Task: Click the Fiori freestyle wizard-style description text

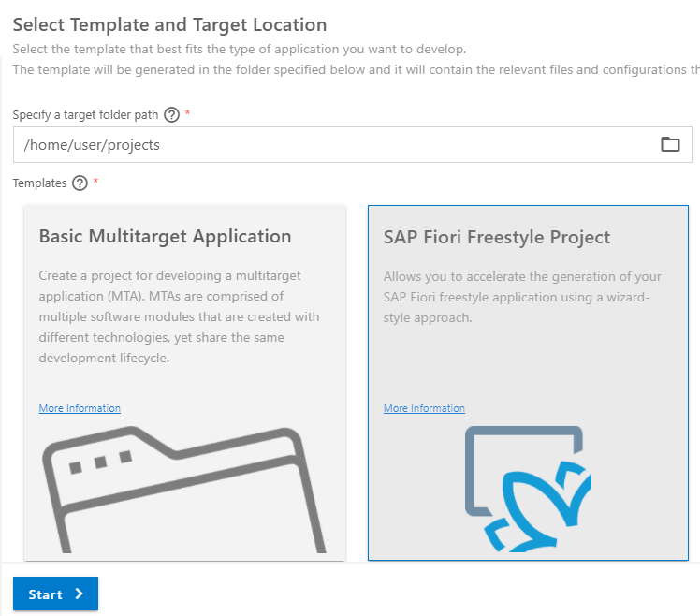Action: point(522,297)
